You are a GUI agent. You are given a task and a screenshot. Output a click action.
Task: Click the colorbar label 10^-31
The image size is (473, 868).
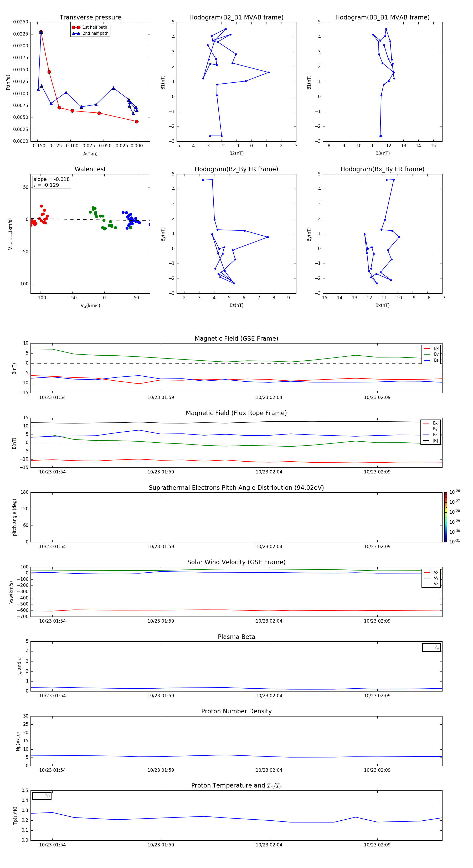click(x=455, y=542)
